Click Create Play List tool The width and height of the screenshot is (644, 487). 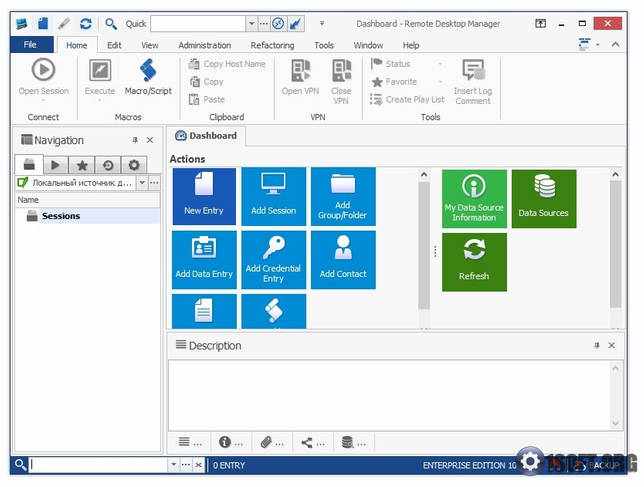tap(407, 99)
